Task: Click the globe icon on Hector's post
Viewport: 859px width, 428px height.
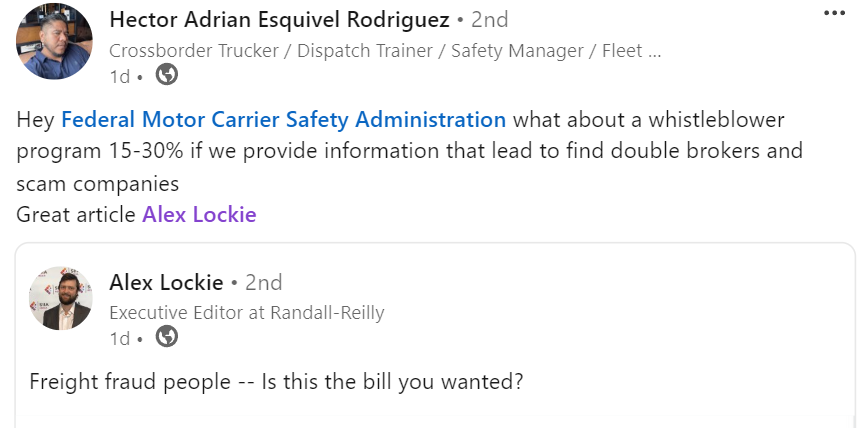Action: [x=167, y=74]
